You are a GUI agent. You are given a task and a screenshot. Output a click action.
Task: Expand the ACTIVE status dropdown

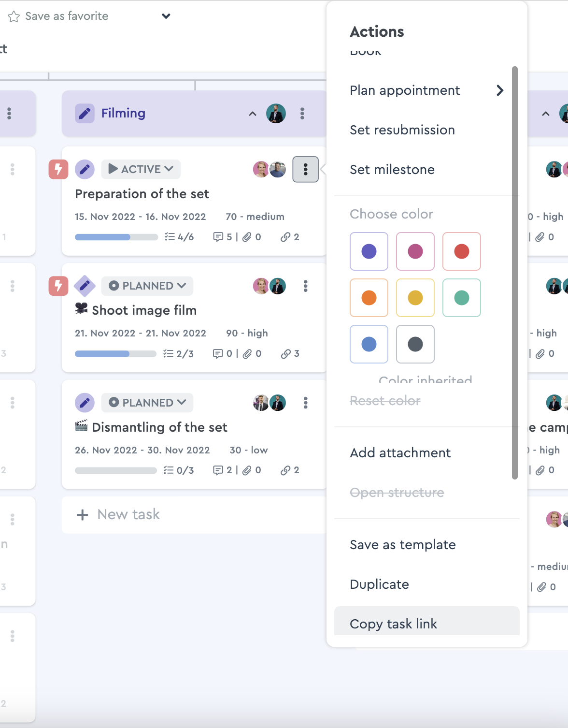tap(141, 169)
